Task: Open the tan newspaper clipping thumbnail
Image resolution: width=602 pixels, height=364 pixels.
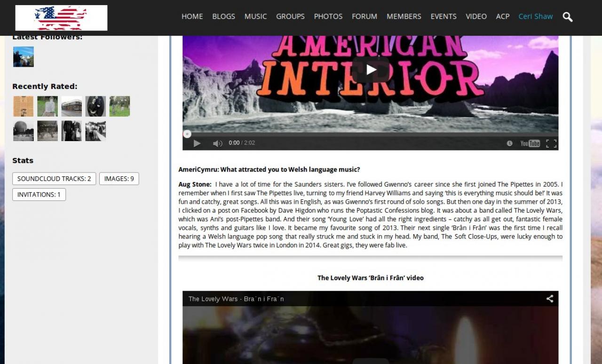Action: pyautogui.click(x=24, y=106)
